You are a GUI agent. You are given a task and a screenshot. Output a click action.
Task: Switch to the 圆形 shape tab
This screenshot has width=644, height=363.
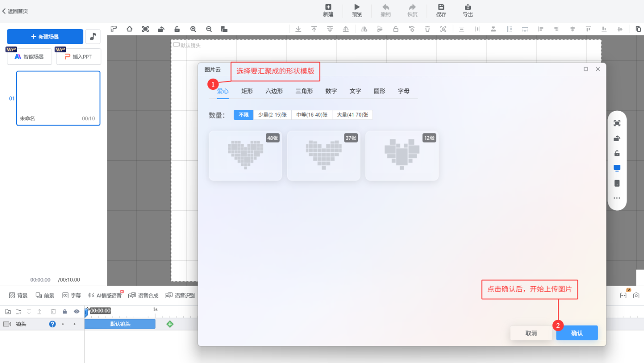click(x=379, y=91)
